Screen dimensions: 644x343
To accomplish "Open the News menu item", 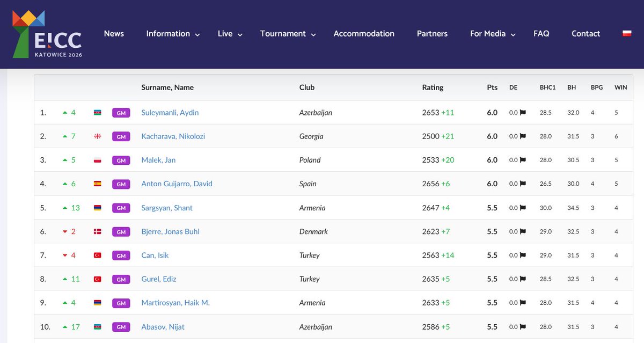I will click(x=114, y=33).
